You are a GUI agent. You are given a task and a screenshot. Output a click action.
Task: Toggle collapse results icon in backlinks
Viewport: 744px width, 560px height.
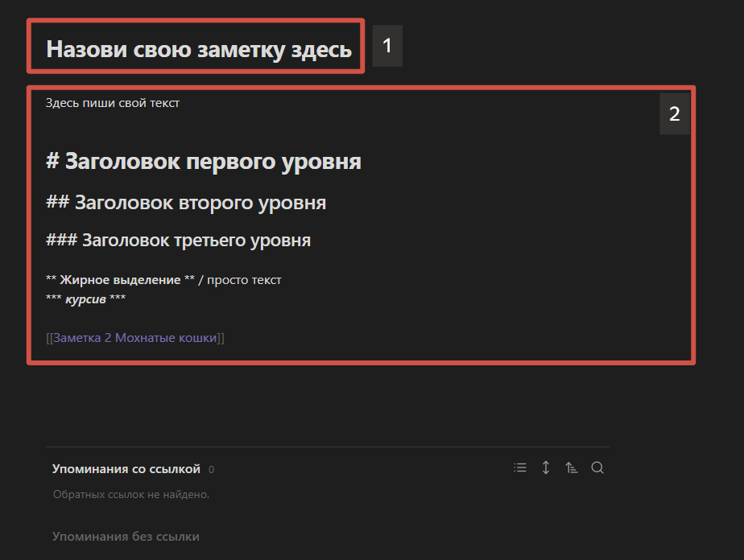520,468
